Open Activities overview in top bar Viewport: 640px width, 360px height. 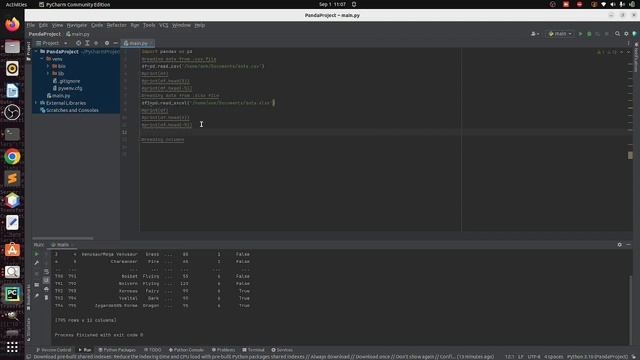tap(16, 4)
